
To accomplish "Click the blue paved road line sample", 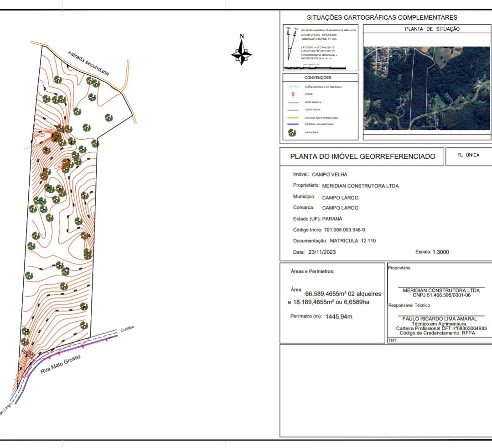I will tap(293, 125).
